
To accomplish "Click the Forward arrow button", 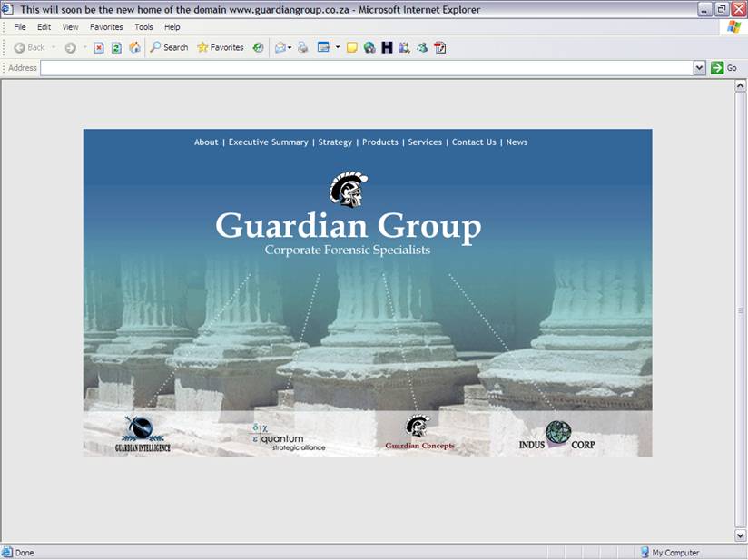I will coord(71,47).
